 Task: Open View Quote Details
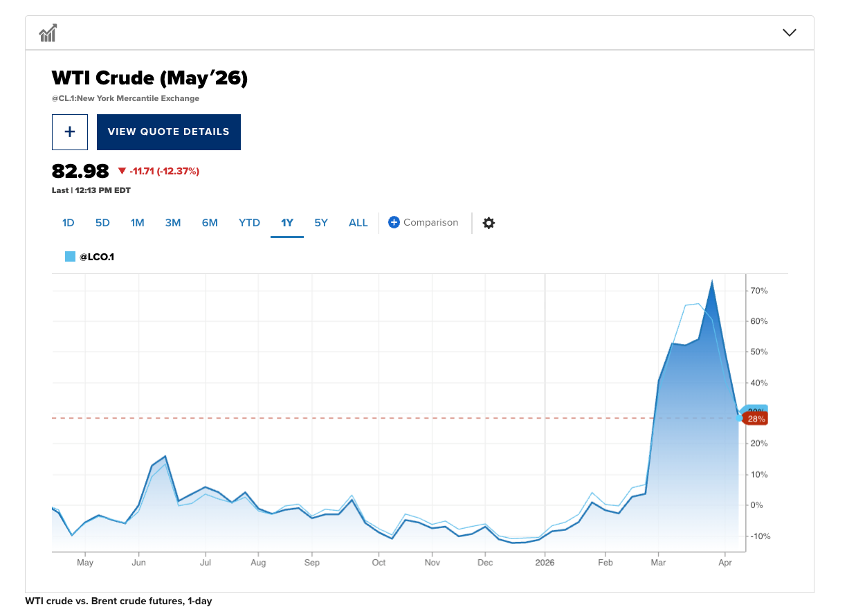(168, 132)
